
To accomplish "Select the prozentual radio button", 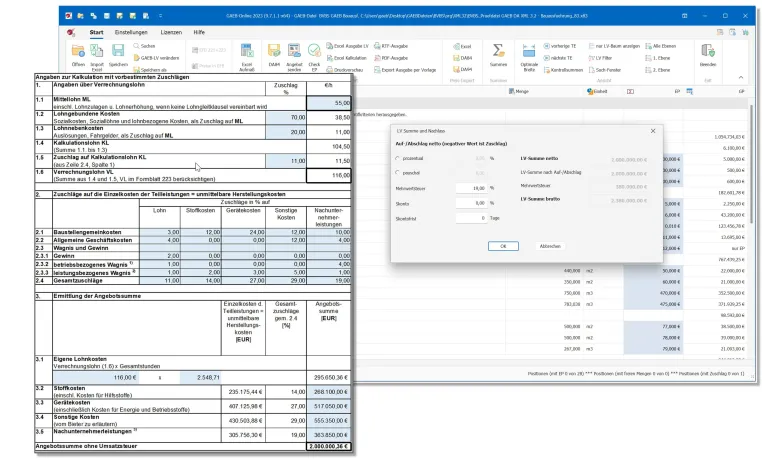I will pos(398,158).
